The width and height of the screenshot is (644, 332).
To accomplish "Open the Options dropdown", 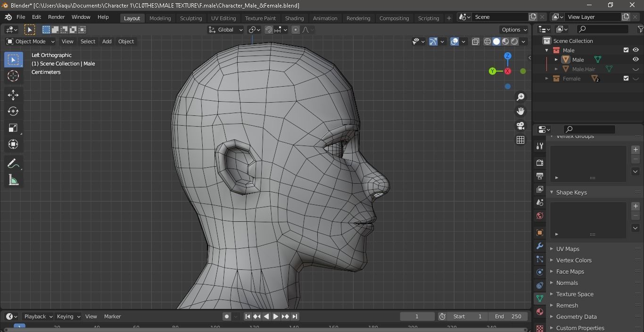I will click(x=514, y=30).
